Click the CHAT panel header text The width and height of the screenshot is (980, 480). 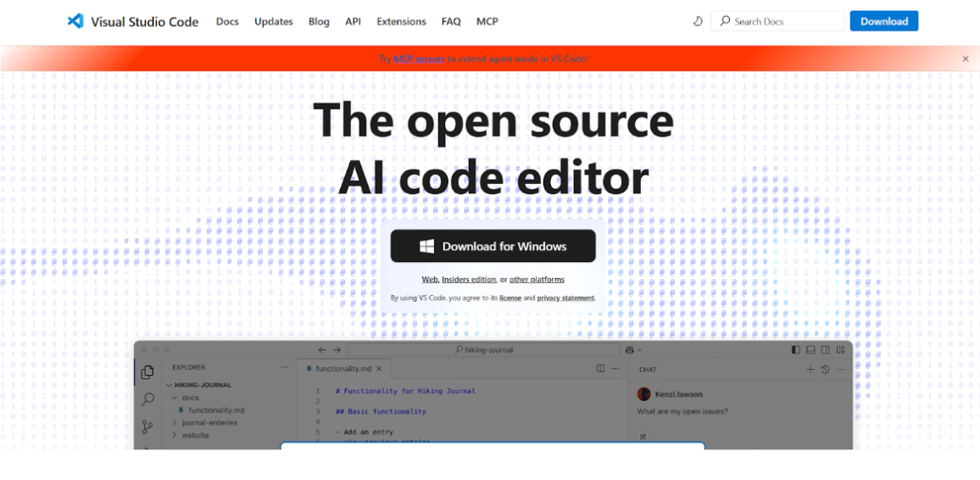click(x=649, y=370)
